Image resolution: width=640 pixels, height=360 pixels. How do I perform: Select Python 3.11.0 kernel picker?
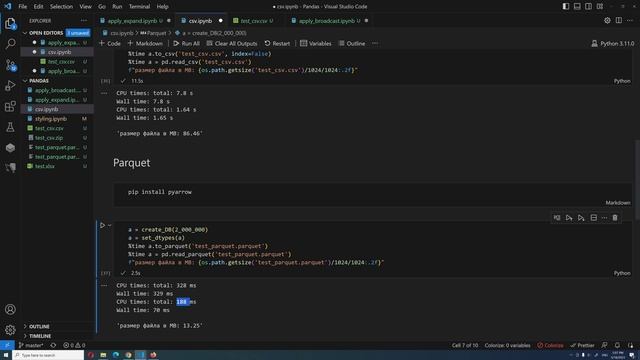(613, 43)
